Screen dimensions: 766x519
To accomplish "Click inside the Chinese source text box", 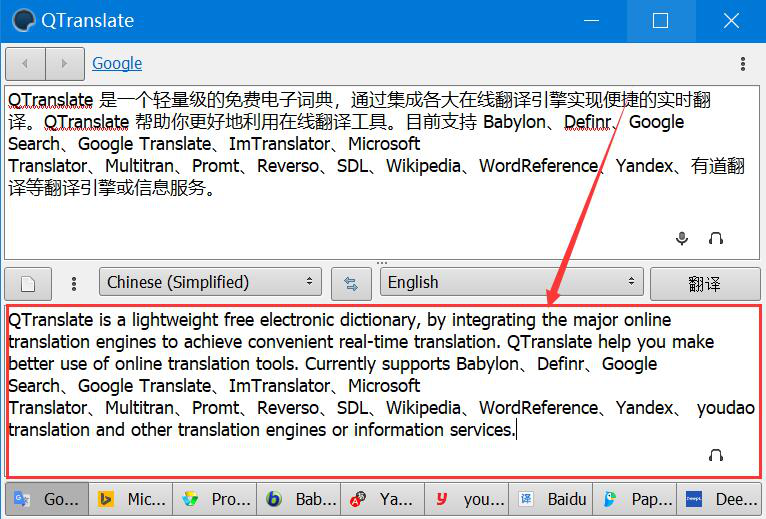I will pyautogui.click(x=382, y=173).
